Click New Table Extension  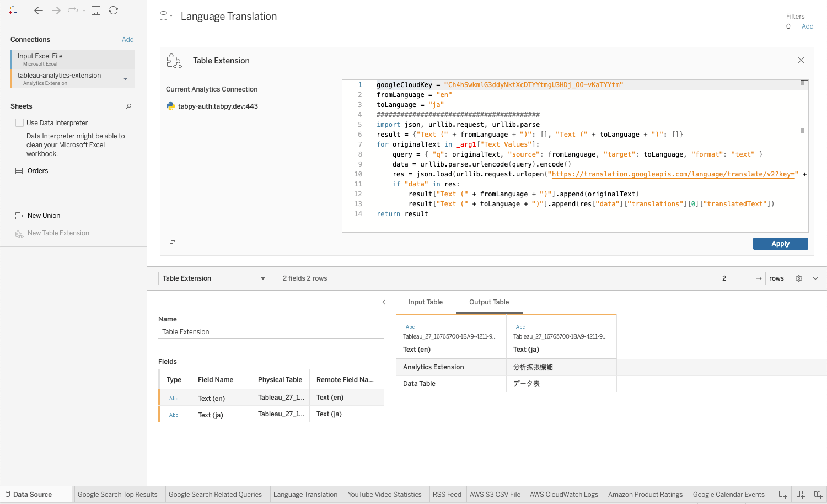(x=58, y=233)
